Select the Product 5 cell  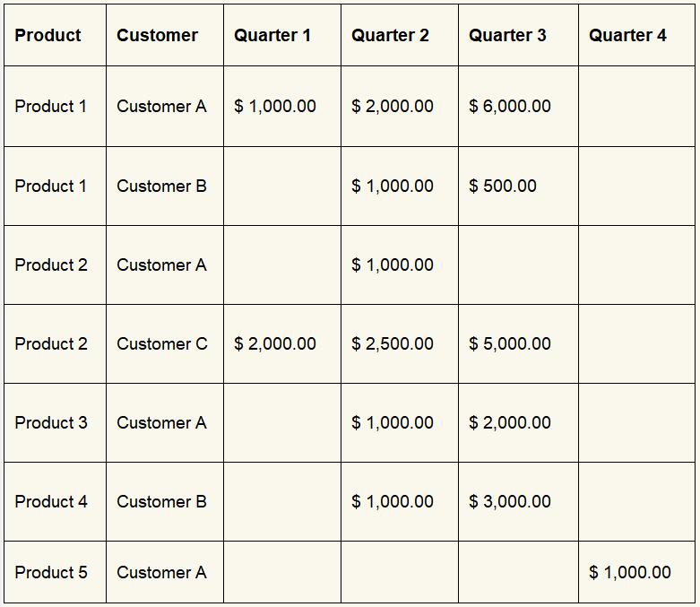coord(51,572)
